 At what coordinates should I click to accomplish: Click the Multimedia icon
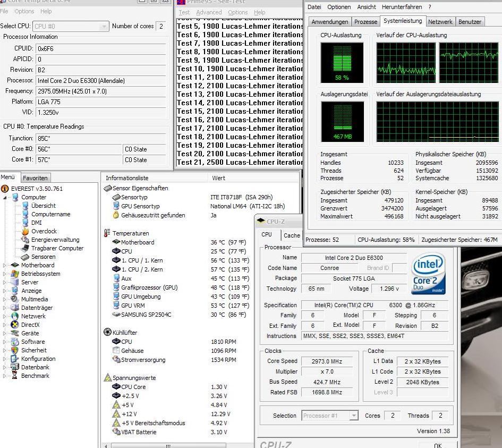(x=15, y=299)
